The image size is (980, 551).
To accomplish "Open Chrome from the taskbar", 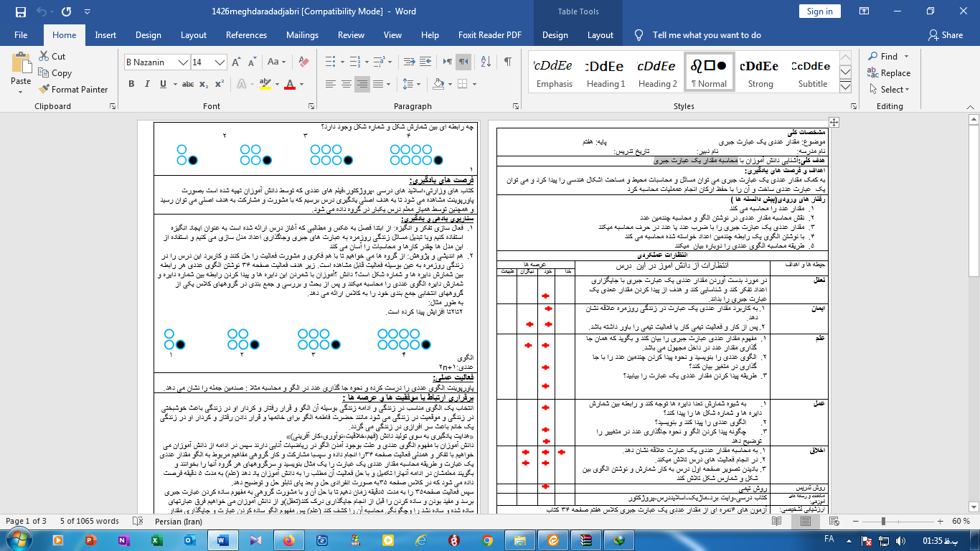I will [487, 540].
